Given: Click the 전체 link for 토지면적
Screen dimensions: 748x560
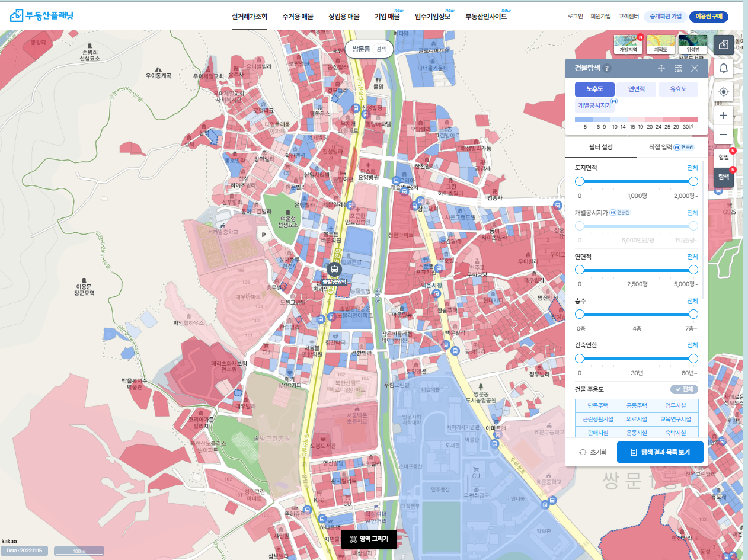Looking at the screenshot, I should point(692,168).
